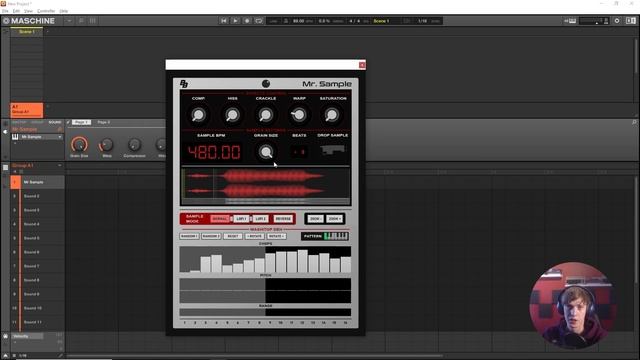Click the SATURATION knob in Mr. Sample
640x360 pixels.
332,115
